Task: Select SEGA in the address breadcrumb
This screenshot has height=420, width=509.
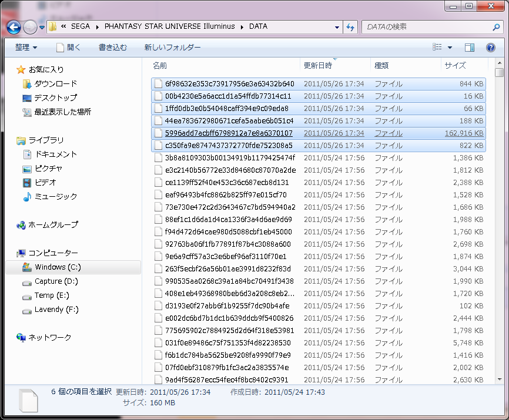Action: click(81, 26)
